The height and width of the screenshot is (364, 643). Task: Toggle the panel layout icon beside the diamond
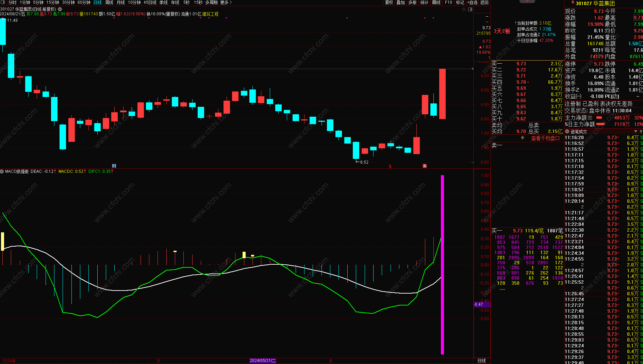[470, 10]
